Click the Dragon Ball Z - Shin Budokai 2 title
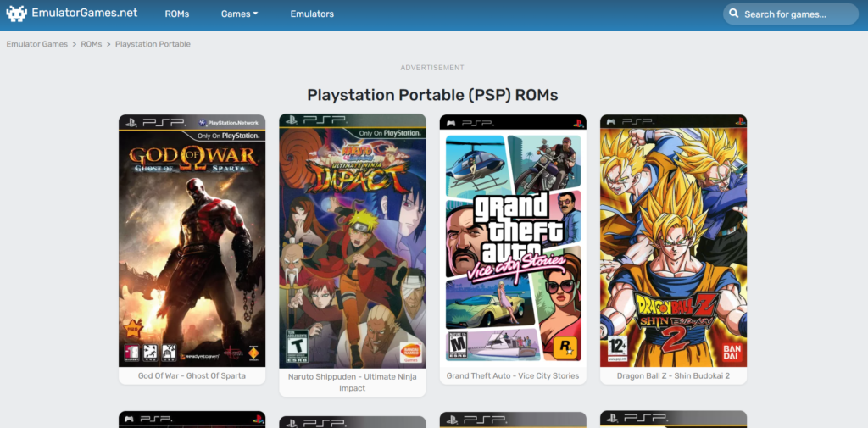 pyautogui.click(x=674, y=376)
